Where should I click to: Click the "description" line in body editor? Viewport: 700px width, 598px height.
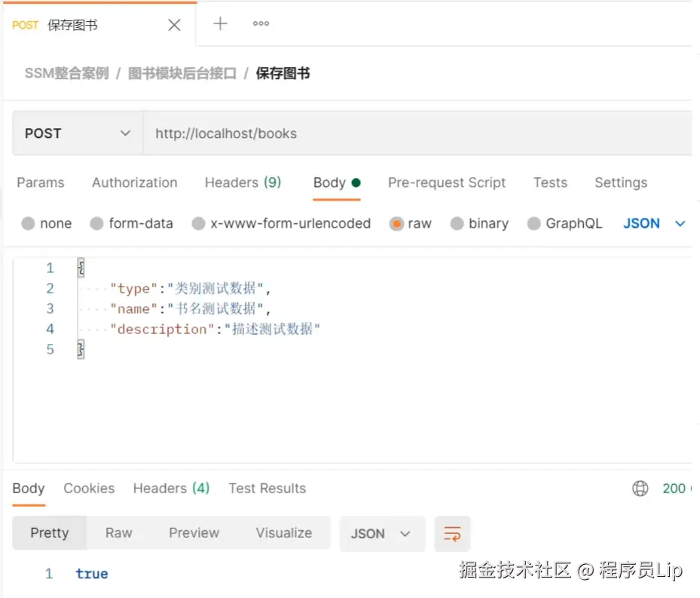coord(215,329)
